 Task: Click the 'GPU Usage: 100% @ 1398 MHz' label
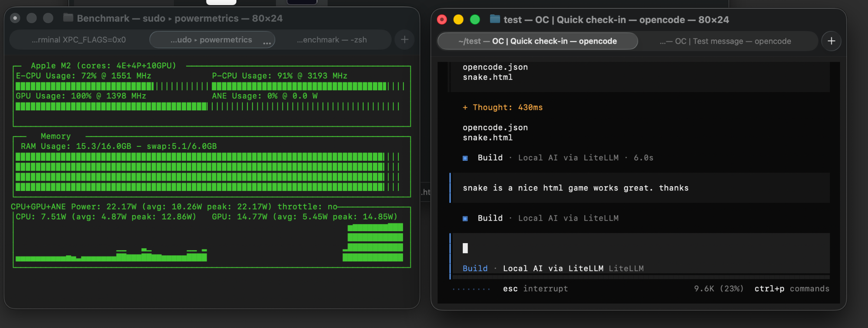(x=81, y=96)
